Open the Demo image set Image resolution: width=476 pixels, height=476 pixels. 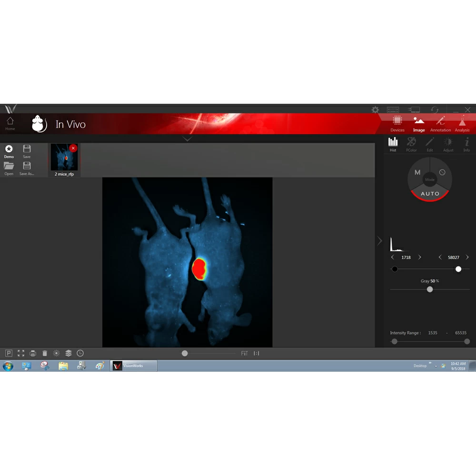[9, 151]
